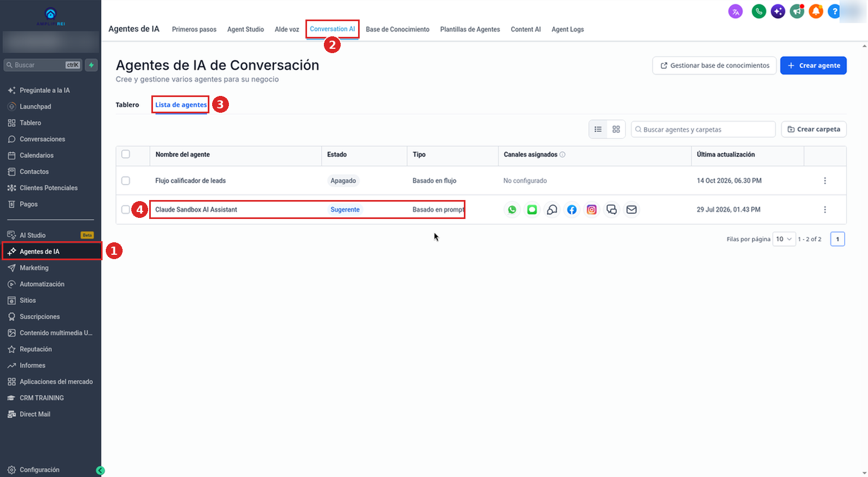Screen dimensions: 868x477
Task: Tick the select-all checkbox in table header
Action: [x=126, y=154]
